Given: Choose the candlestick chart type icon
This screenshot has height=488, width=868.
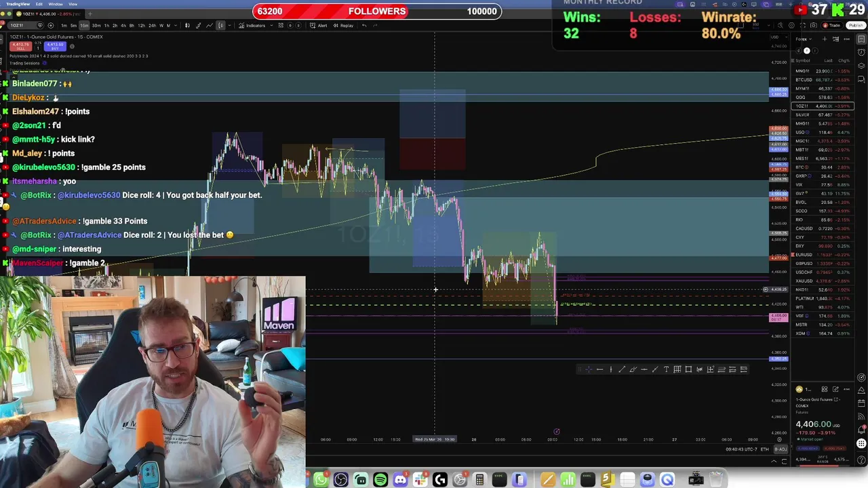Looking at the screenshot, I should (187, 25).
